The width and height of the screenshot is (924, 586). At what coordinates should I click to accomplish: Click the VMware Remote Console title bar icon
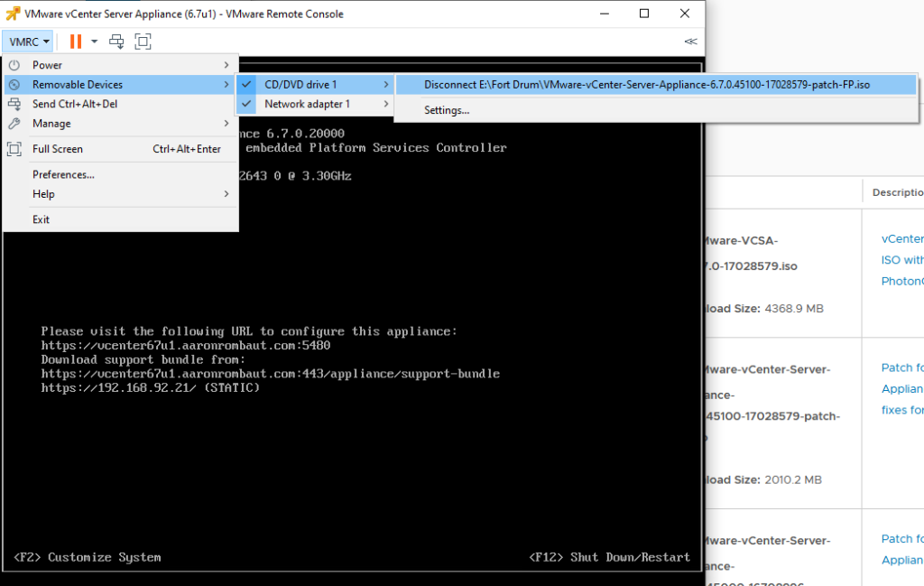[13, 14]
